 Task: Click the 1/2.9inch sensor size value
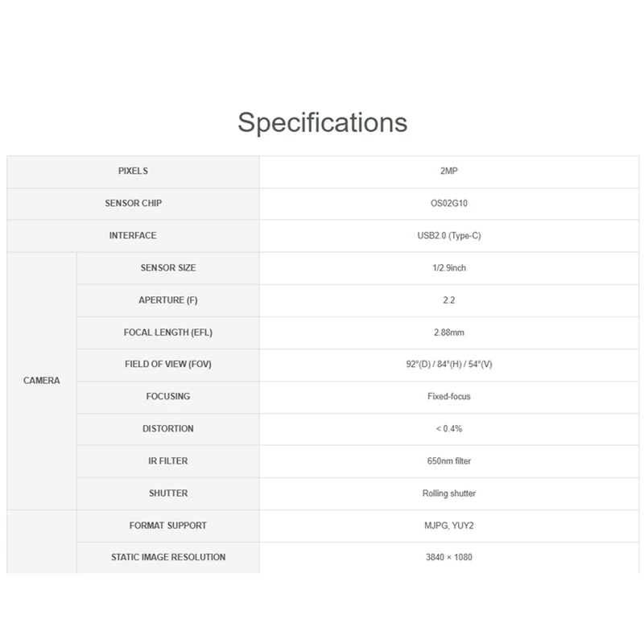pyautogui.click(x=448, y=268)
